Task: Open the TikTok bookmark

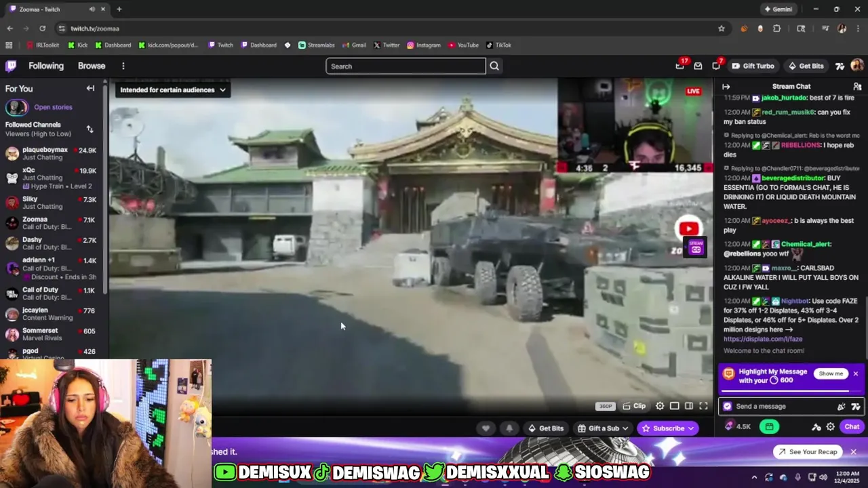Action: (x=498, y=45)
